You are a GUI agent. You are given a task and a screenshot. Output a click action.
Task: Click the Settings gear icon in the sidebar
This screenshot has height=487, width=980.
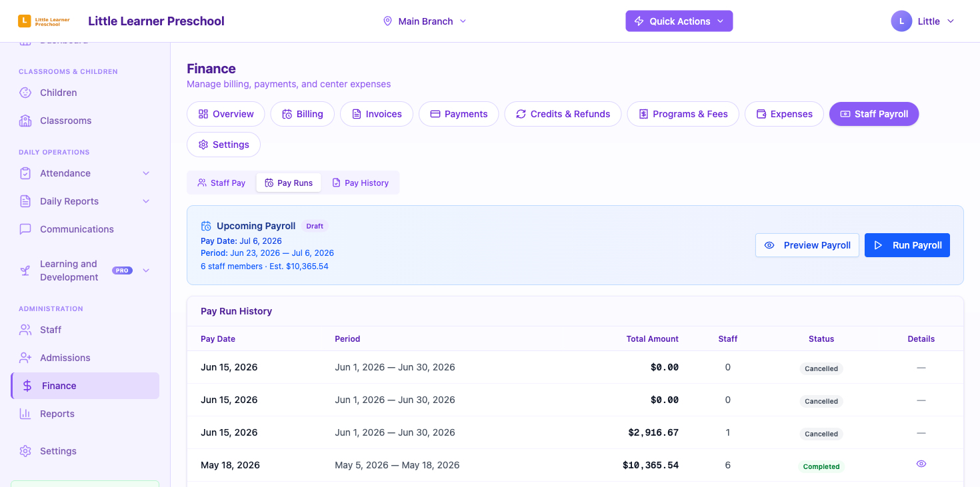pos(25,451)
